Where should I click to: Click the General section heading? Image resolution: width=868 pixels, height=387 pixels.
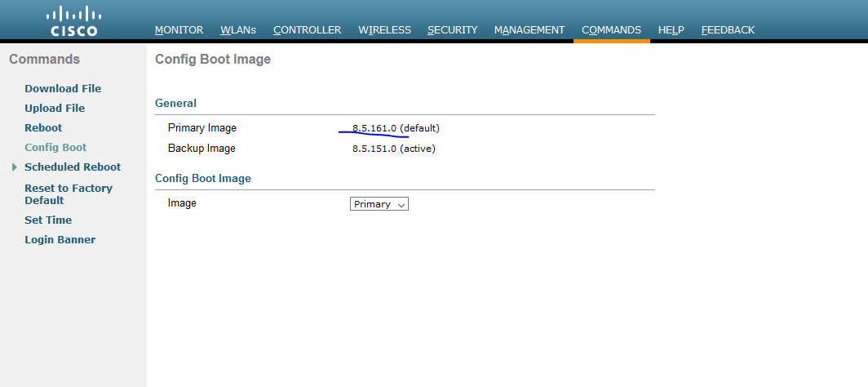175,103
